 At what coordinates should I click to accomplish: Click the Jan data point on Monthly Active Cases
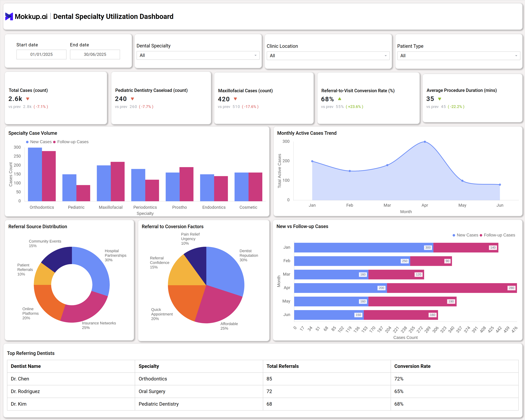coord(312,161)
